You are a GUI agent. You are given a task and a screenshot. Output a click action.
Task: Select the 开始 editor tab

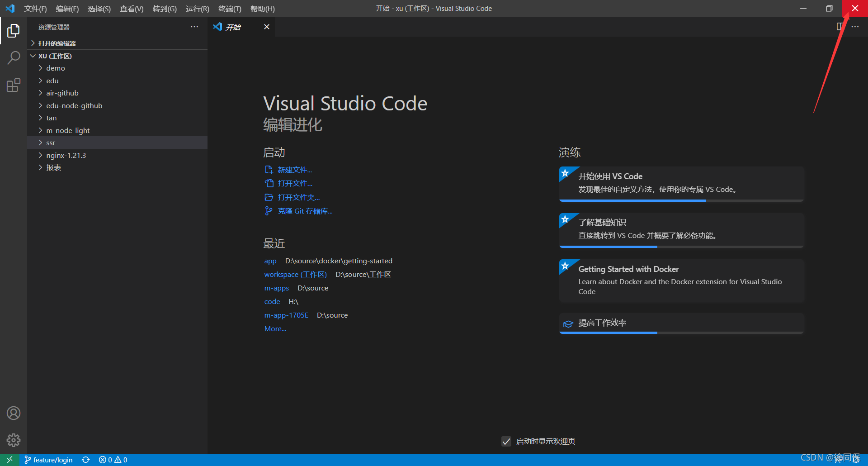point(241,27)
